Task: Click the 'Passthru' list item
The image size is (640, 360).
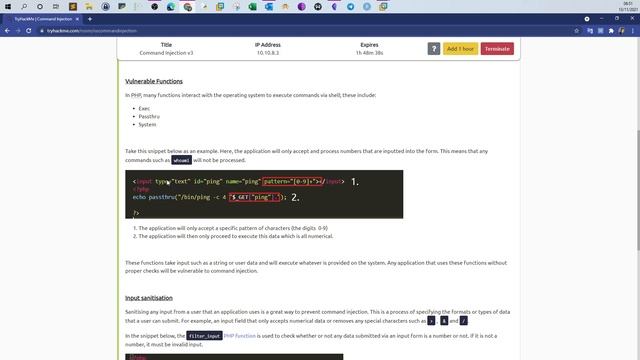Action: (149, 116)
